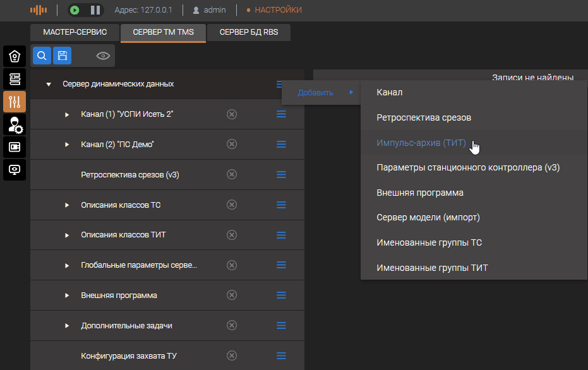The height and width of the screenshot is (370, 588).
Task: Click the server stack sidebar icon
Action: (15, 79)
